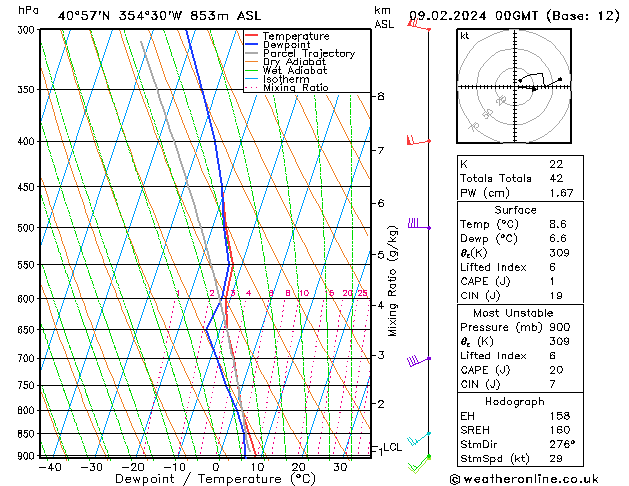The image size is (629, 486).
Task: Click the 700 hPa pressure axis label
Action: tap(26, 358)
